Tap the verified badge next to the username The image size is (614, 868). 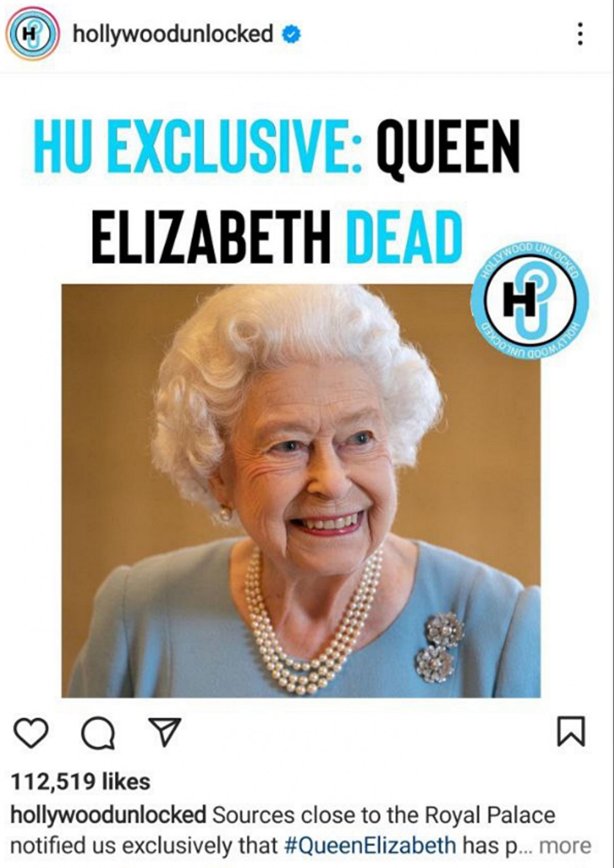coord(292,35)
